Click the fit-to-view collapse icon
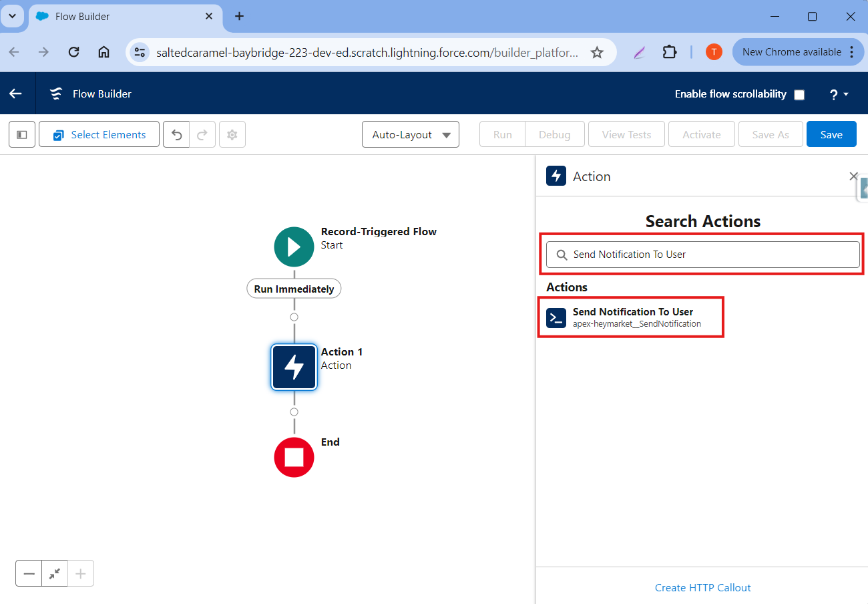The width and height of the screenshot is (868, 604). (55, 573)
